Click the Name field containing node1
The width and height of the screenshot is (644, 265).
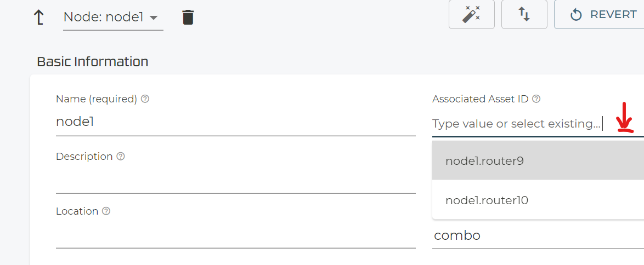[x=235, y=122]
